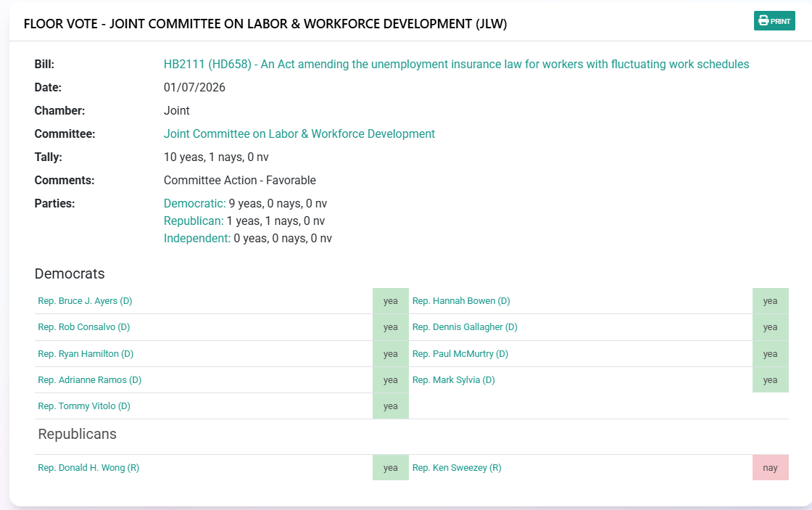Click Rep. Tommy Vitolo's name
The image size is (812, 510).
(84, 406)
